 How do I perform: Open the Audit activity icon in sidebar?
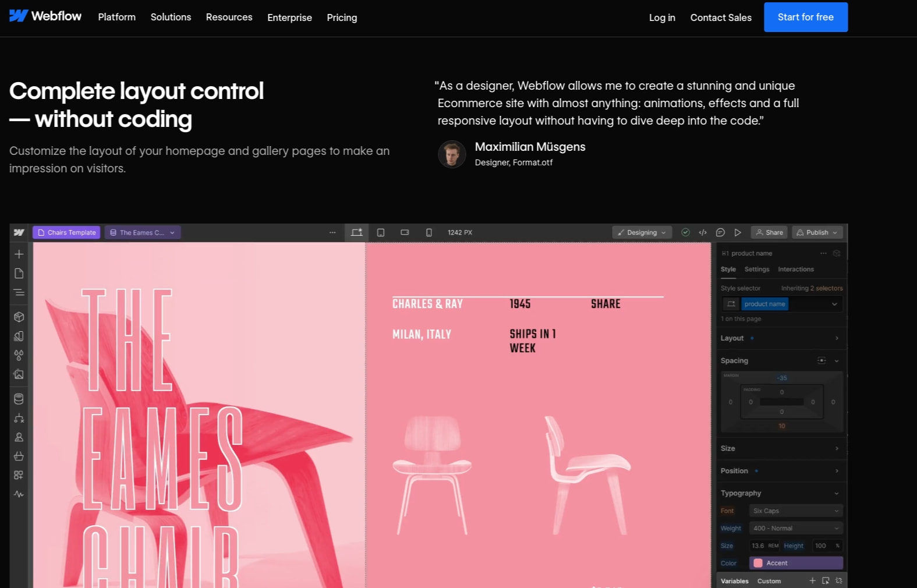(19, 494)
